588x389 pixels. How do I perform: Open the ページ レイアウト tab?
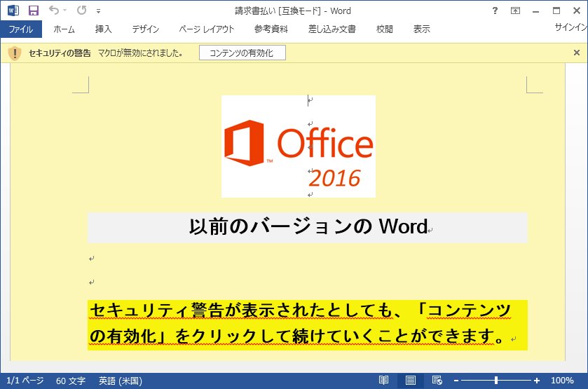207,29
